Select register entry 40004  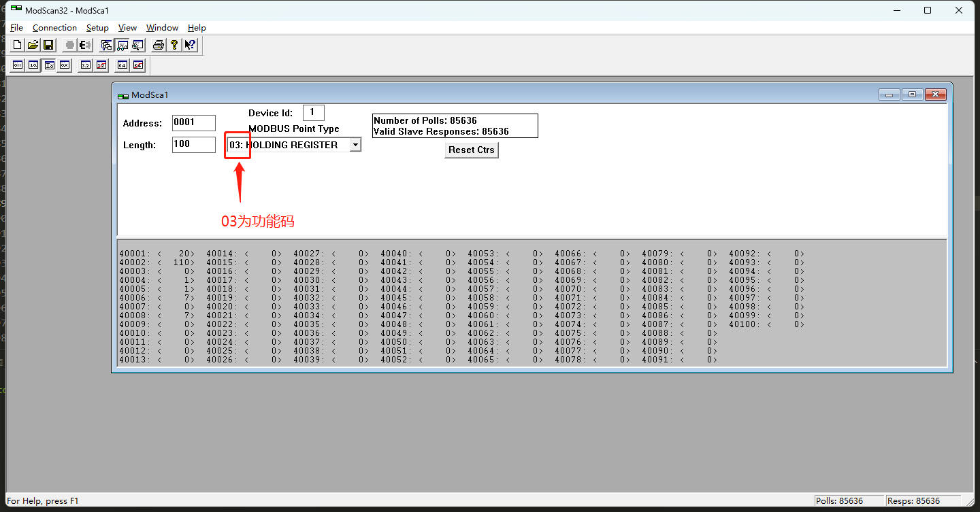tap(157, 280)
